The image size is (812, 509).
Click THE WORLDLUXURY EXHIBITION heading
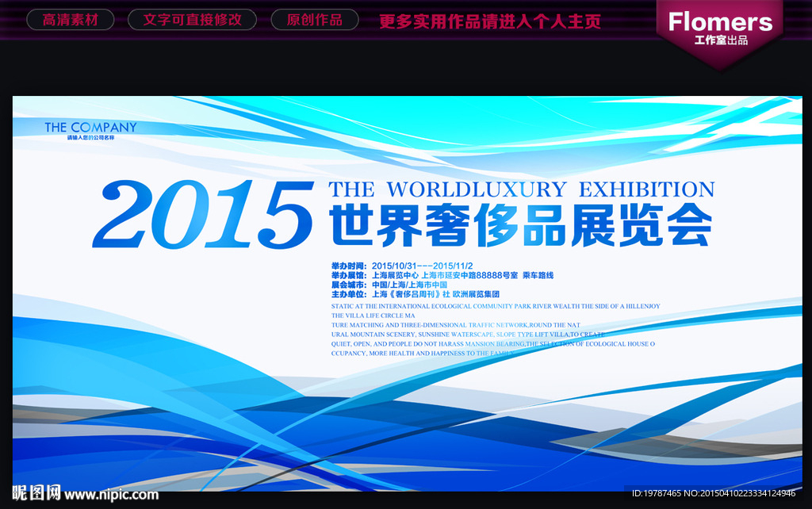click(x=522, y=189)
